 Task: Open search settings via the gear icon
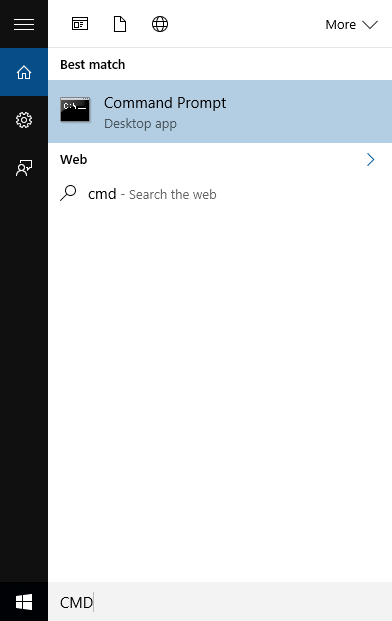pos(24,120)
